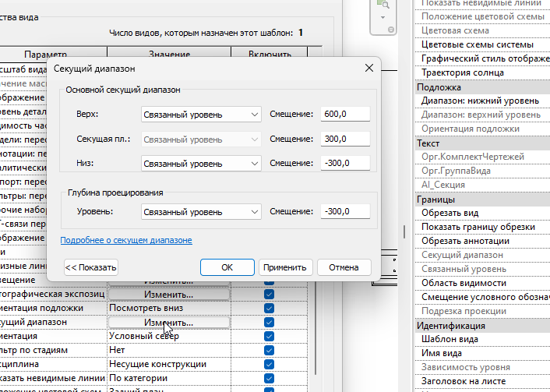Click the Границы group header
The width and height of the screenshot is (550, 392).
click(482, 200)
